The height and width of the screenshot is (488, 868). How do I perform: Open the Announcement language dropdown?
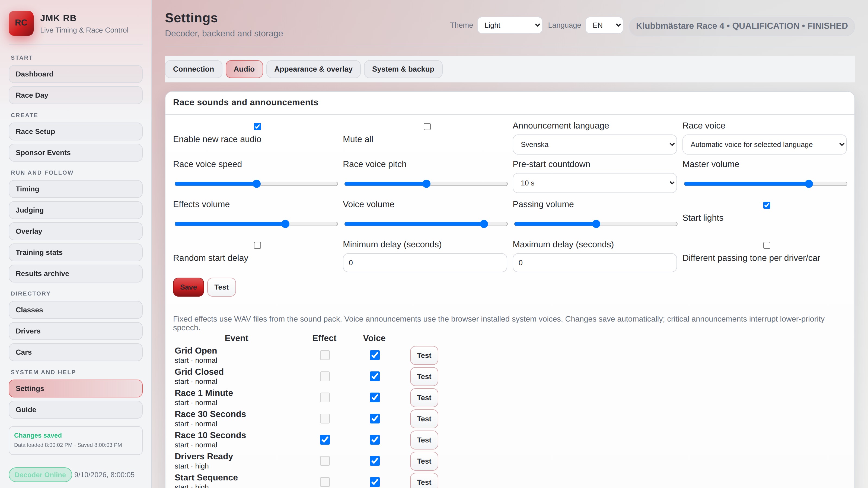[594, 145]
